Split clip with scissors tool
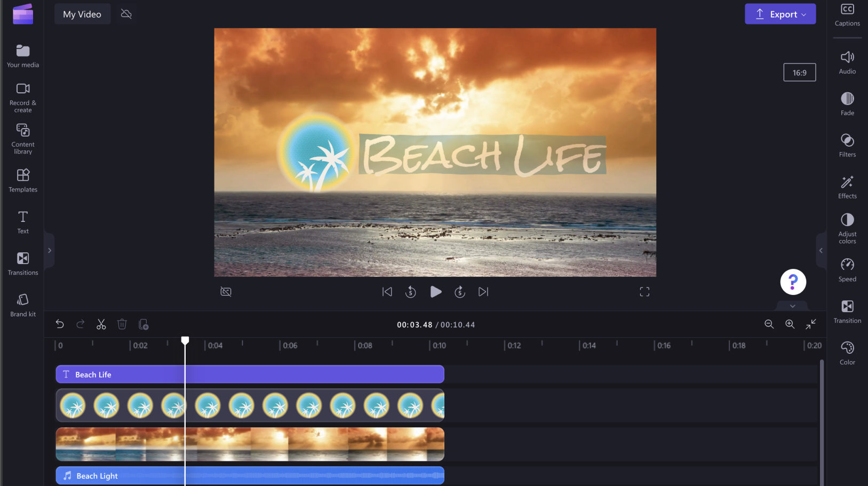868x486 pixels. coord(101,324)
